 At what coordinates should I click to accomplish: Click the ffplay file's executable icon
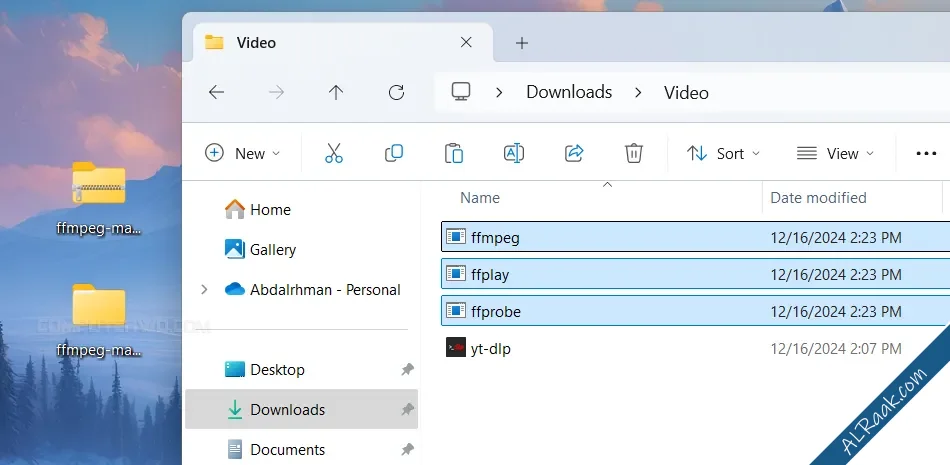point(456,273)
